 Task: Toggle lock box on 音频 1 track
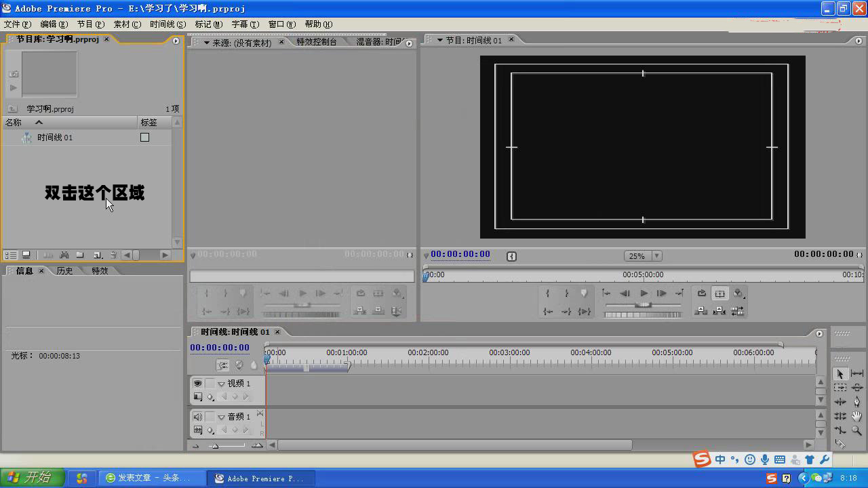(210, 417)
